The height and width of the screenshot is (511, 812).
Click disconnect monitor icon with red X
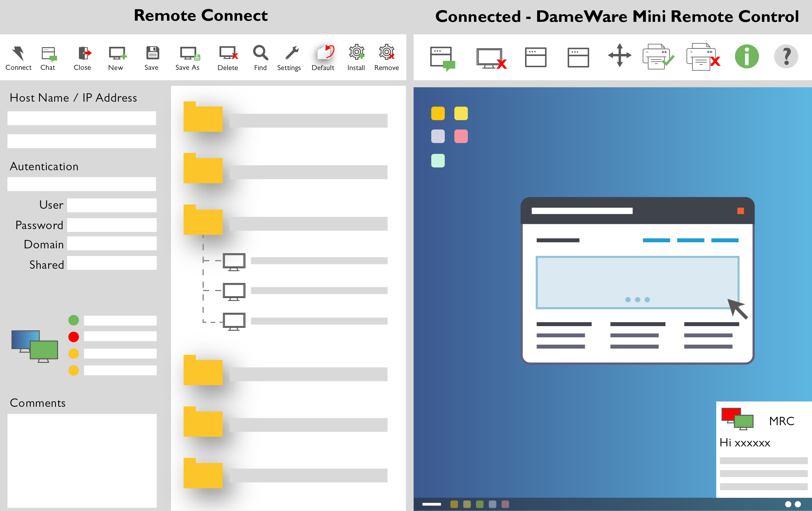pos(491,58)
